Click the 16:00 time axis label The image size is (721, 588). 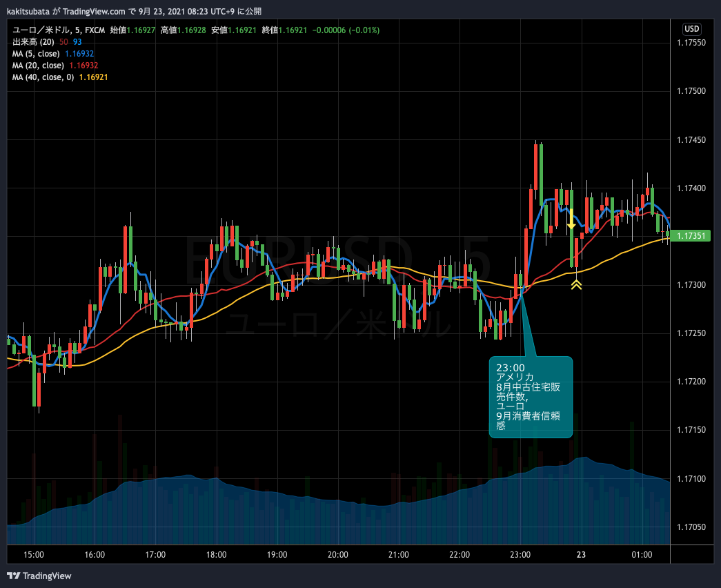point(95,554)
